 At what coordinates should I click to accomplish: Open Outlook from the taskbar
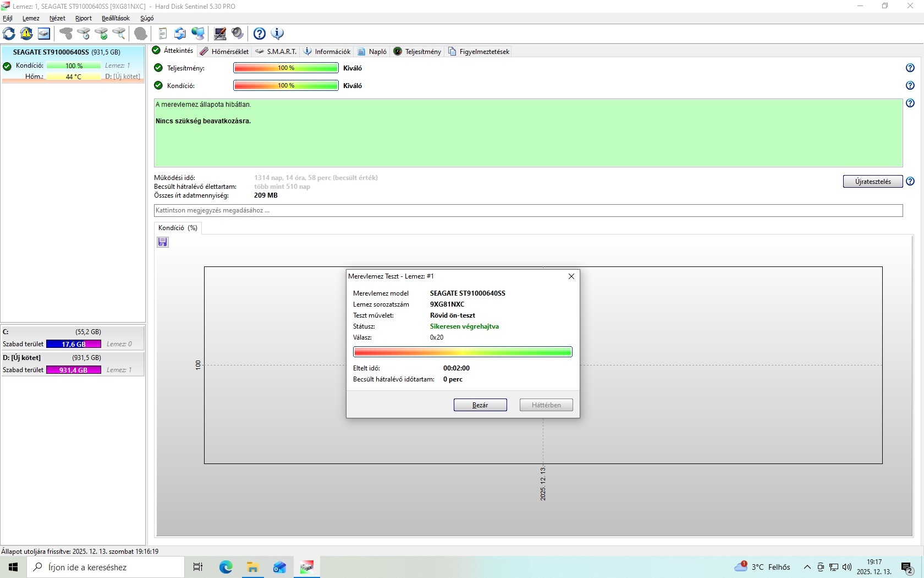[x=279, y=567]
